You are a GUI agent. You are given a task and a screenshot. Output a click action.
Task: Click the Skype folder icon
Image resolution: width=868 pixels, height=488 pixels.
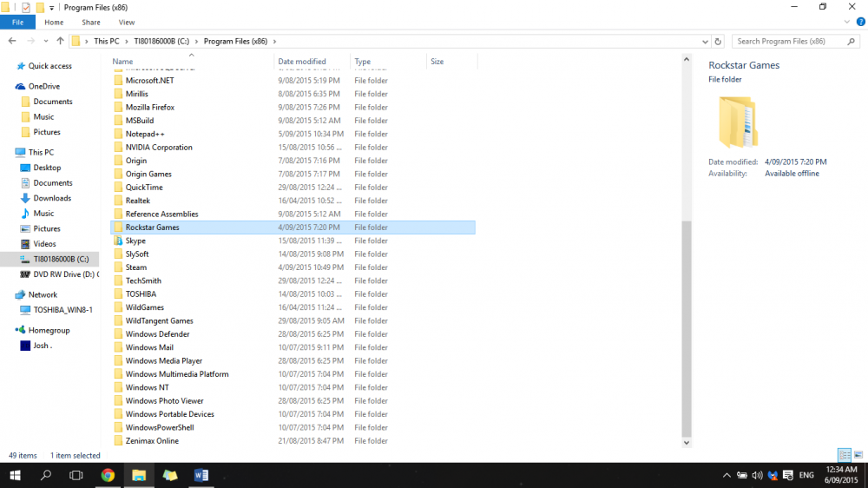point(118,241)
